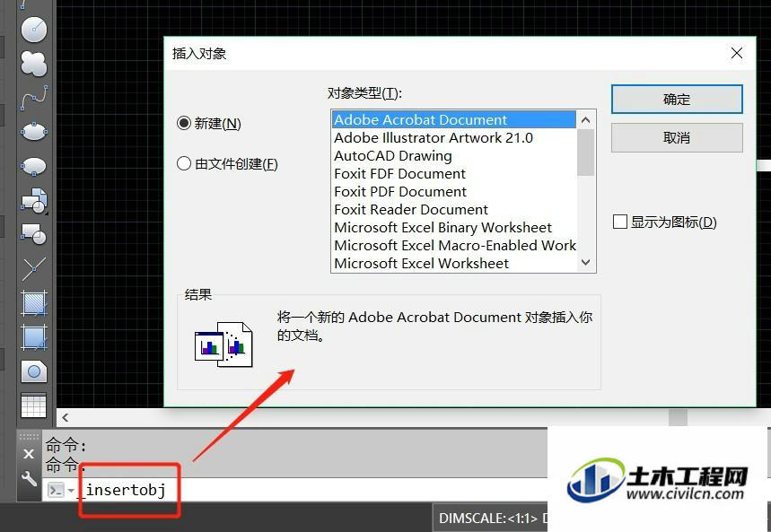Select the Hatch tool
The width and height of the screenshot is (771, 532).
pyautogui.click(x=34, y=303)
